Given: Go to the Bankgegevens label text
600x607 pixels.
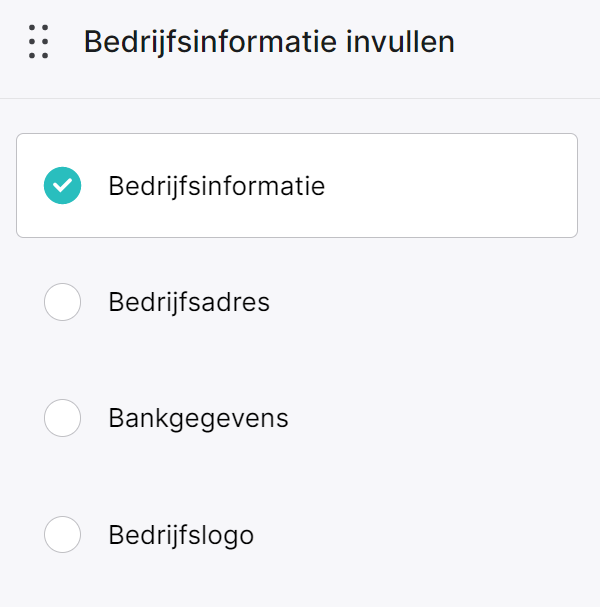Looking at the screenshot, I should tap(198, 419).
